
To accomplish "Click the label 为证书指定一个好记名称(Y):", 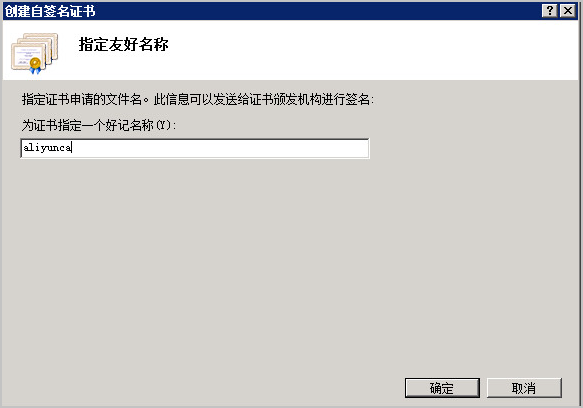I will click(x=99, y=125).
